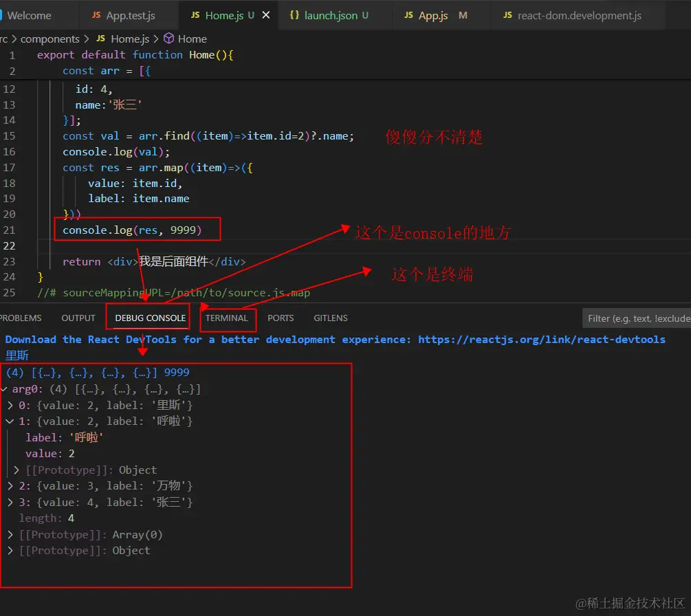The width and height of the screenshot is (691, 616).
Task: Expand the [[Prototype]]: Array(0) entry
Action: click(x=10, y=535)
